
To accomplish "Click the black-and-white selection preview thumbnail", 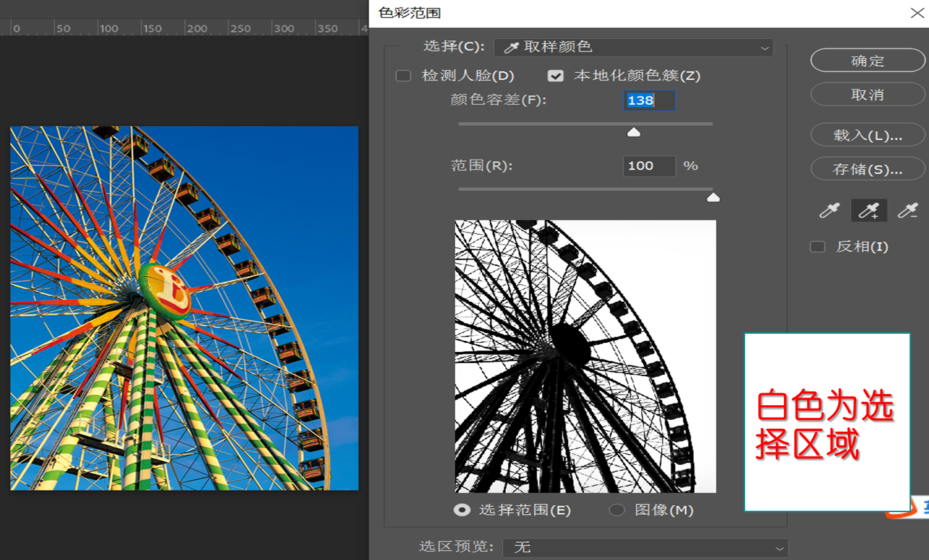I will tap(586, 357).
